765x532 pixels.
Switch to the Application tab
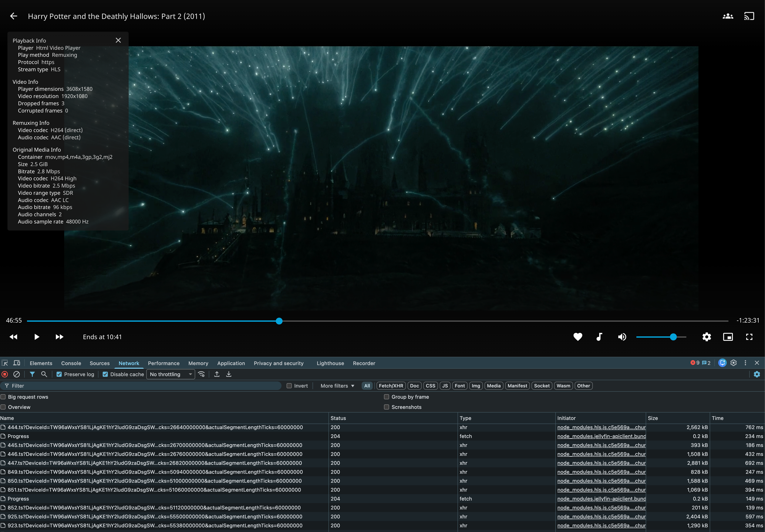click(x=231, y=363)
